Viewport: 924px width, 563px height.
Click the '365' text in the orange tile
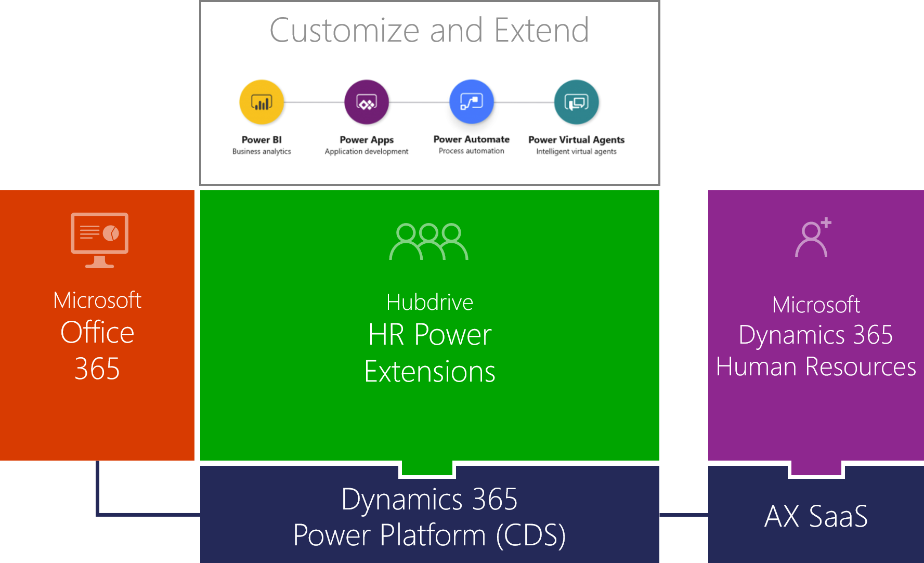pyautogui.click(x=97, y=369)
